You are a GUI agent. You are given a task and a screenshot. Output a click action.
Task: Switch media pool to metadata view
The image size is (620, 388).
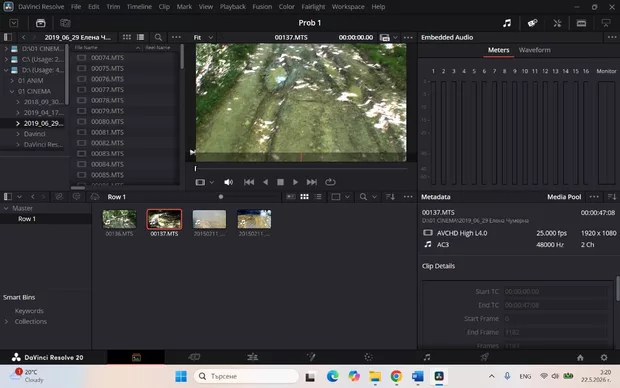tap(291, 197)
